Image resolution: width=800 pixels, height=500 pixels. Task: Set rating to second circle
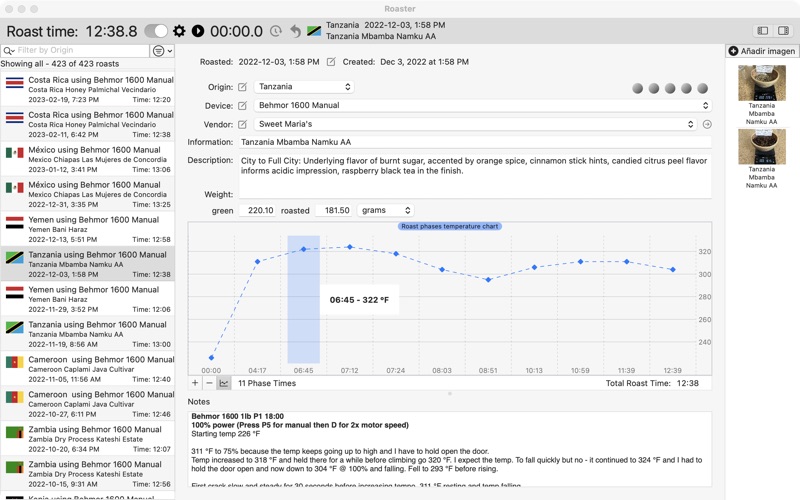point(654,88)
